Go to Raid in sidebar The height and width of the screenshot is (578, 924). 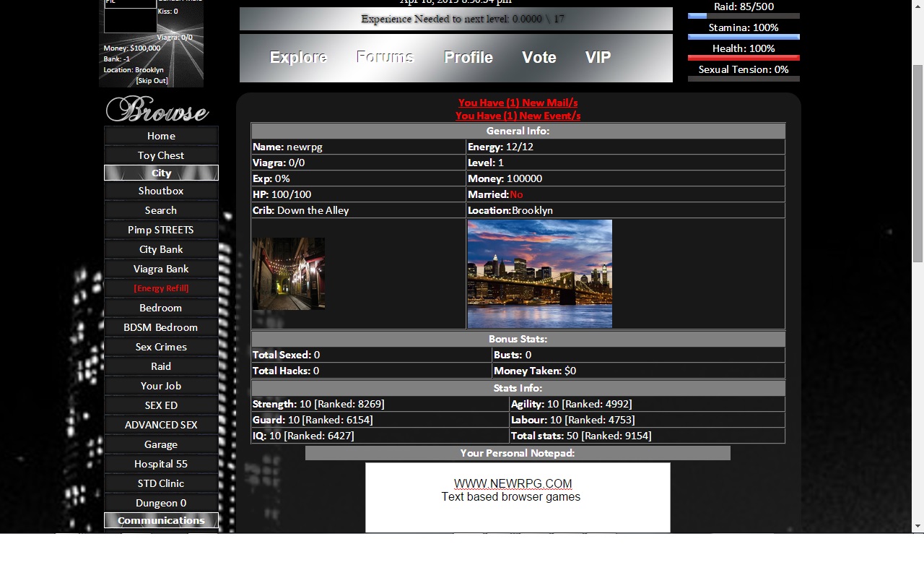pyautogui.click(x=161, y=366)
